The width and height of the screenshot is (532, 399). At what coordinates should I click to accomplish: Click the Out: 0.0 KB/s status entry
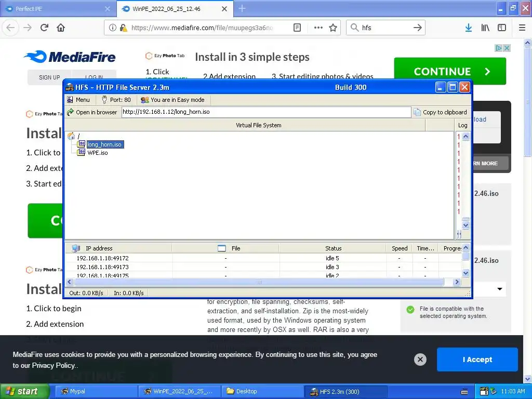[86, 293]
